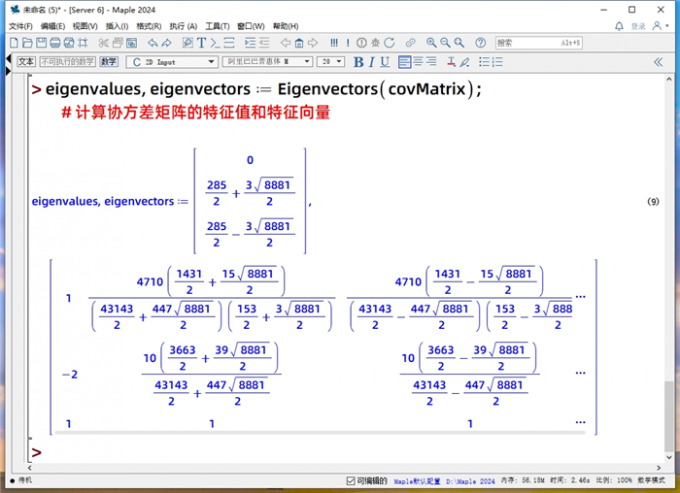680x493 pixels.
Task: Undo the last action
Action: (x=152, y=42)
